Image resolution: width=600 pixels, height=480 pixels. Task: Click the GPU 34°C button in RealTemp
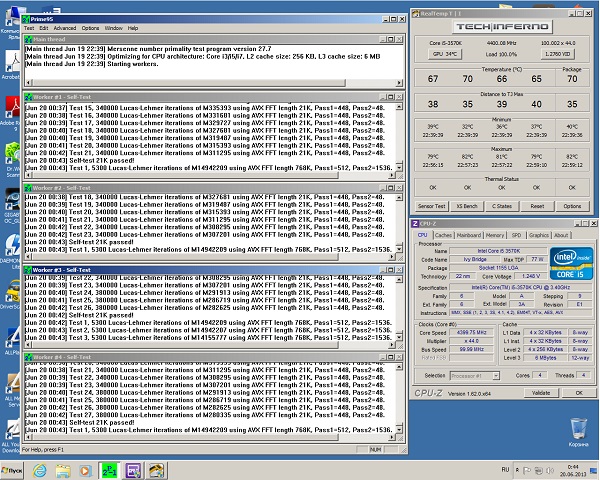[445, 54]
